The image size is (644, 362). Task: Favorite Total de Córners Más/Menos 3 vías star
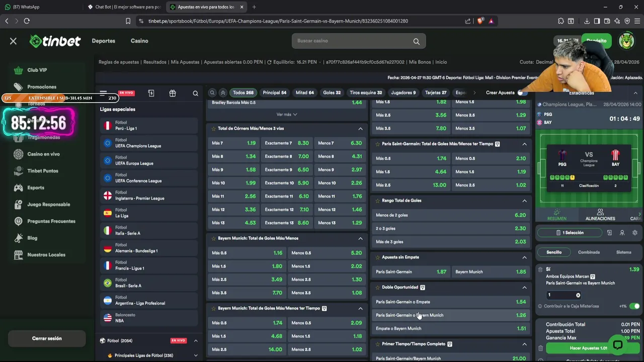pyautogui.click(x=214, y=129)
